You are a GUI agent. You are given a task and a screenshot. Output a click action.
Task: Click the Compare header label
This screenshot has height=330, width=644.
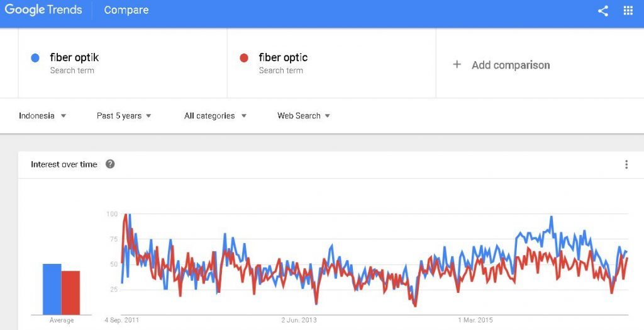[x=126, y=10]
